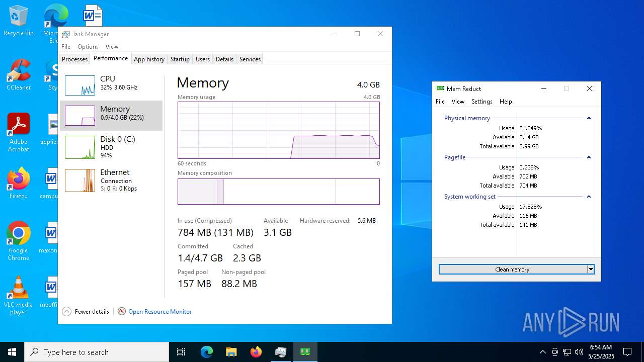Collapse the System working set group

(589, 197)
